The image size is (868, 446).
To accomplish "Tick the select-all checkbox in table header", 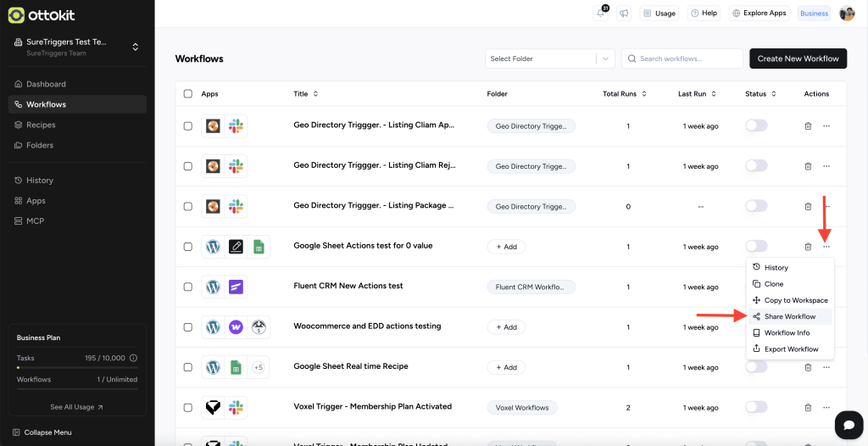I will (188, 94).
